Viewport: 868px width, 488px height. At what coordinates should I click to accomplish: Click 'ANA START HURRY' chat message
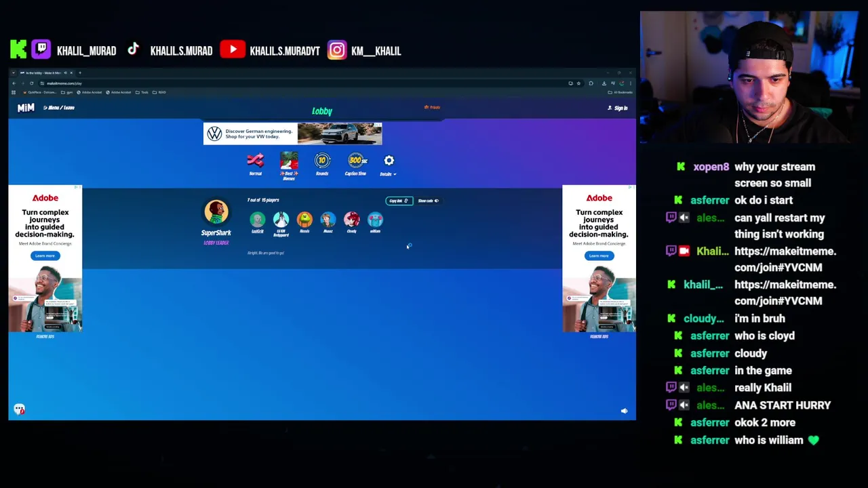pos(783,405)
